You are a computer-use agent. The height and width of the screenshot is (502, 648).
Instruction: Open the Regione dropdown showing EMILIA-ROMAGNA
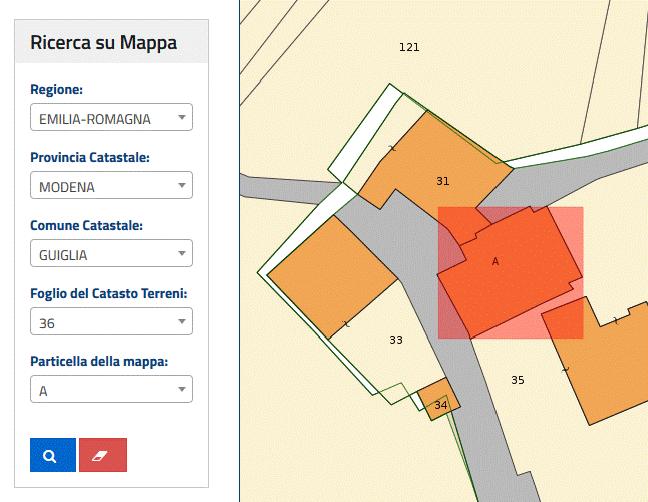(x=111, y=117)
